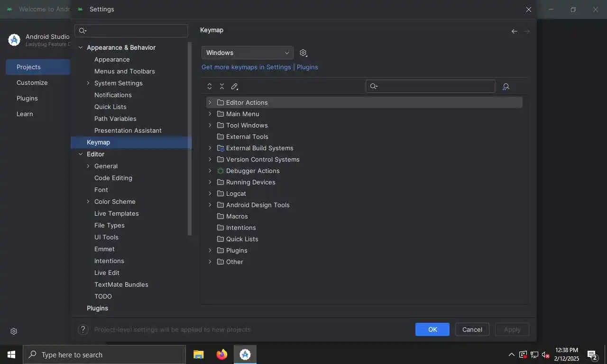The width and height of the screenshot is (607, 364).
Task: Click the Edit Shortcut pencil icon
Action: point(234,86)
